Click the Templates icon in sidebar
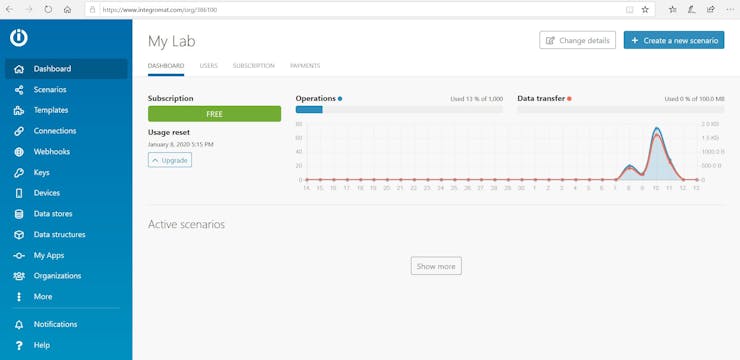Screen dimensions: 740x360 [x=19, y=110]
